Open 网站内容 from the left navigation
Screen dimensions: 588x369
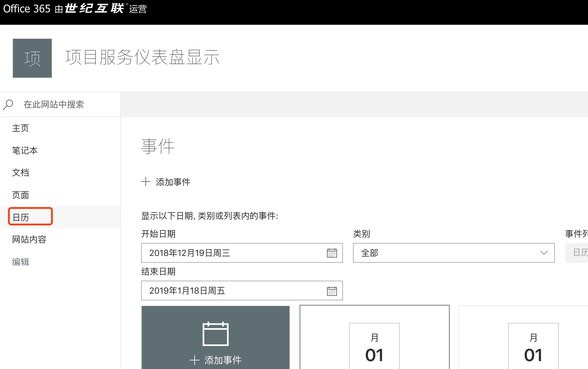[x=29, y=239]
